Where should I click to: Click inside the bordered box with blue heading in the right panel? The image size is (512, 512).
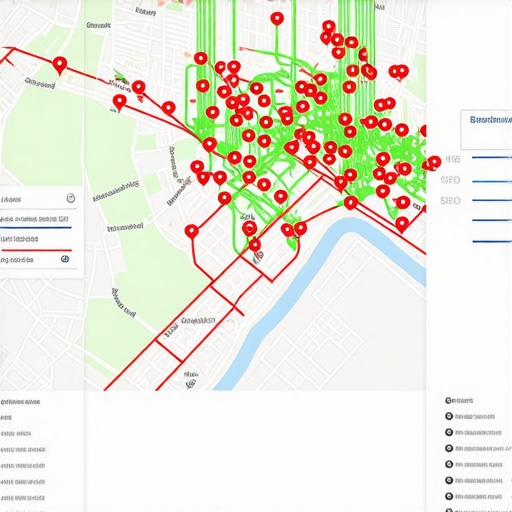click(486, 130)
